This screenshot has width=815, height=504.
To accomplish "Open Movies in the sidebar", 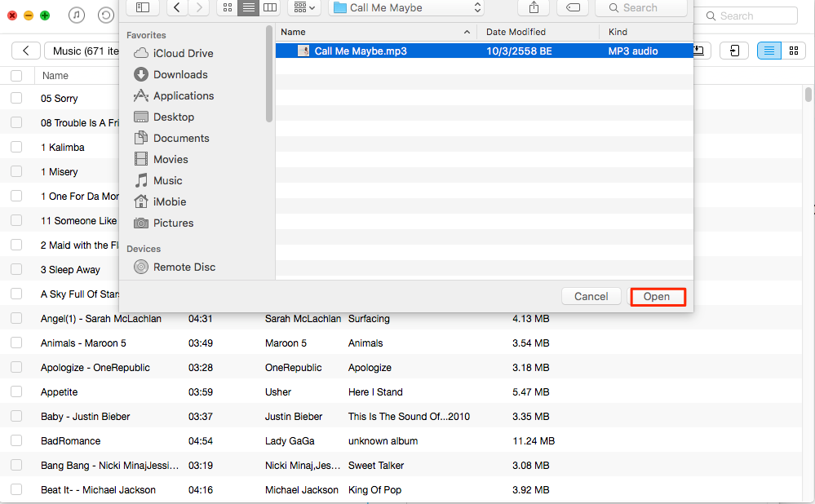I will click(162, 160).
